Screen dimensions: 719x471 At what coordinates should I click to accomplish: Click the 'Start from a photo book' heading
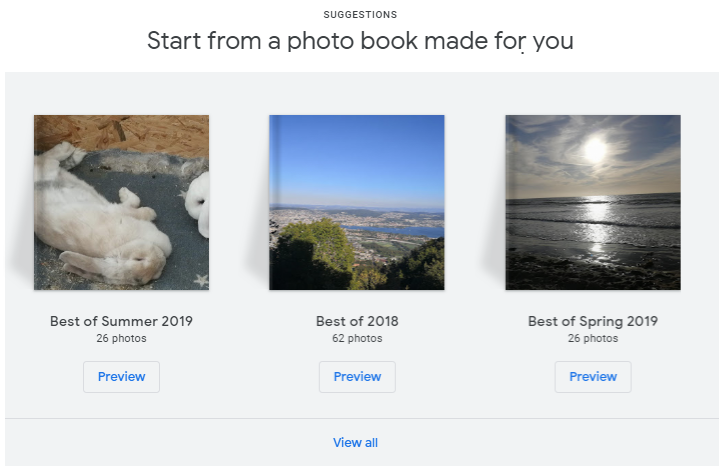[360, 42]
